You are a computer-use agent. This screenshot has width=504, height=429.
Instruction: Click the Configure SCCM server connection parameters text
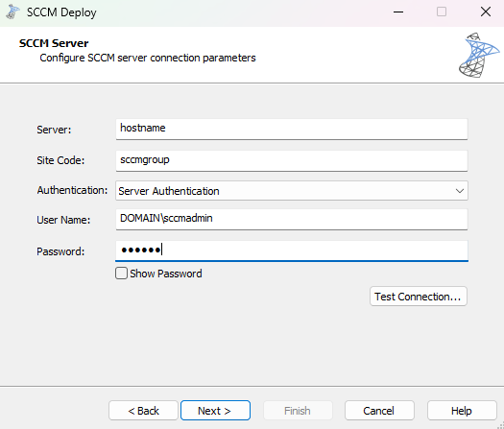click(148, 58)
